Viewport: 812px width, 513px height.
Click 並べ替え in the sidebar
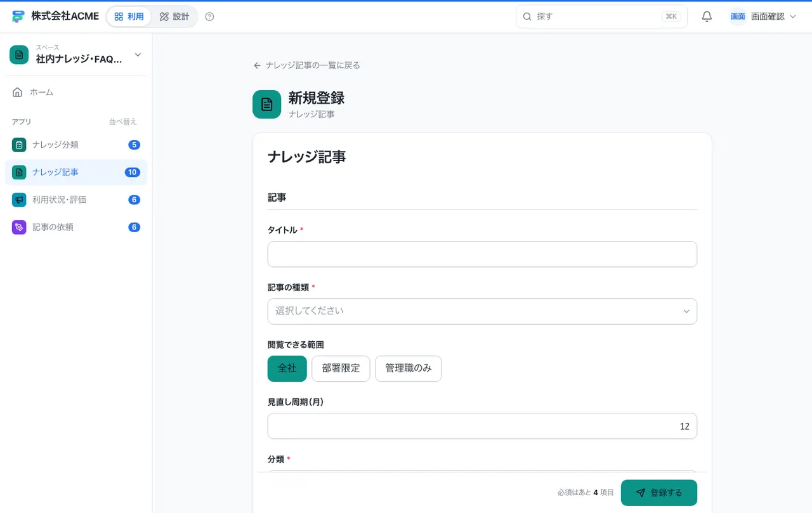[x=123, y=122]
